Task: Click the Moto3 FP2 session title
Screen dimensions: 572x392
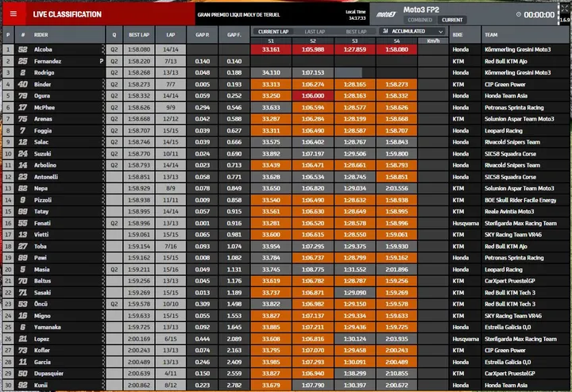Action: click(421, 10)
